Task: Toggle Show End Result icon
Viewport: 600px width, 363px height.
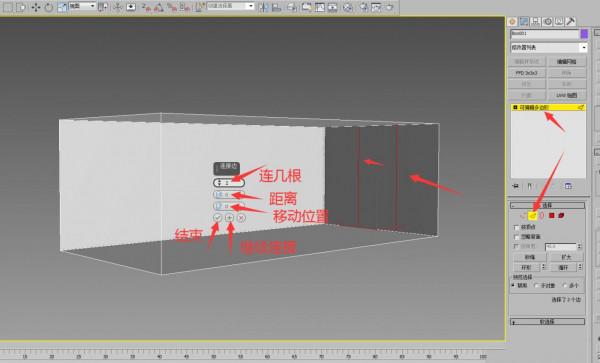Action: [x=530, y=186]
